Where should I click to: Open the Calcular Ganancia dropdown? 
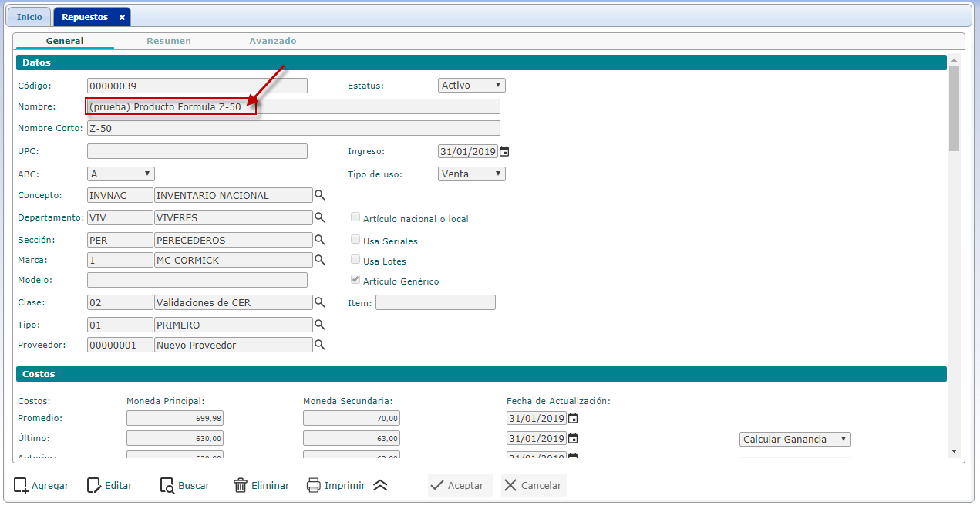(x=794, y=440)
